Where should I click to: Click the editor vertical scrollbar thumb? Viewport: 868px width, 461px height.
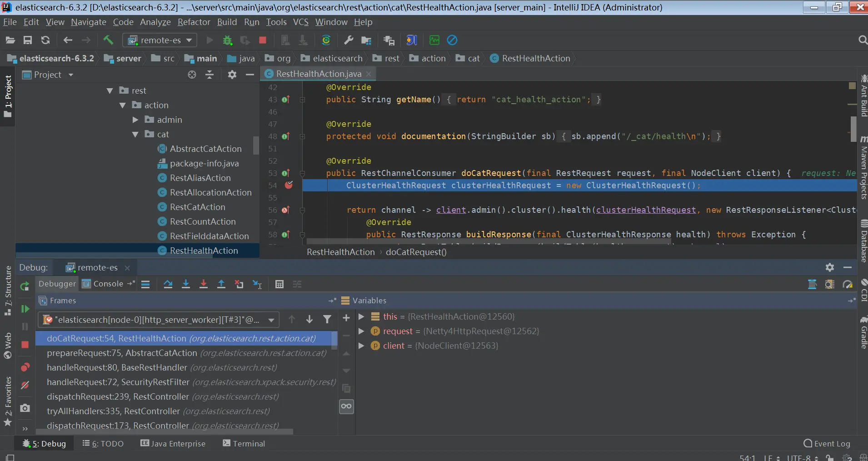(853, 129)
